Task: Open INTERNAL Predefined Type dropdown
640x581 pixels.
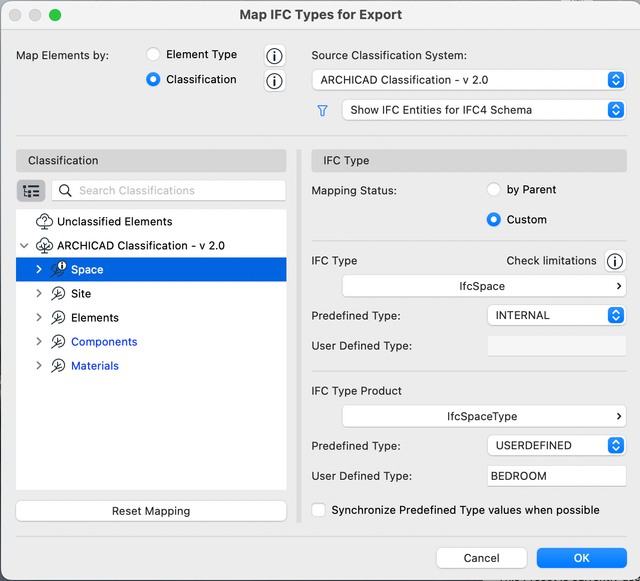Action: (x=556, y=315)
